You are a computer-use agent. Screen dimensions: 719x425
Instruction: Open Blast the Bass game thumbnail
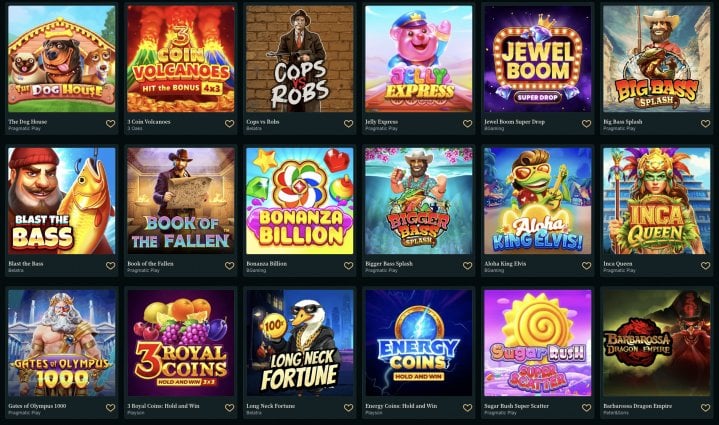click(61, 201)
